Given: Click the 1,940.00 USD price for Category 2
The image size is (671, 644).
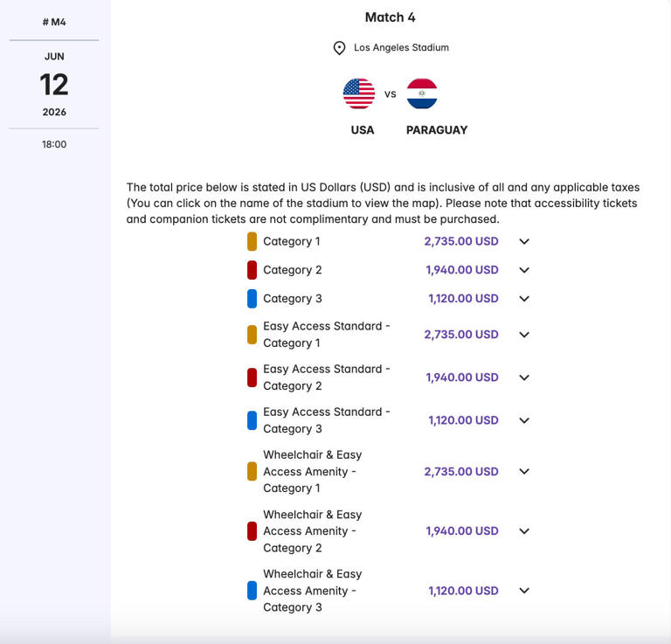Looking at the screenshot, I should 461,270.
